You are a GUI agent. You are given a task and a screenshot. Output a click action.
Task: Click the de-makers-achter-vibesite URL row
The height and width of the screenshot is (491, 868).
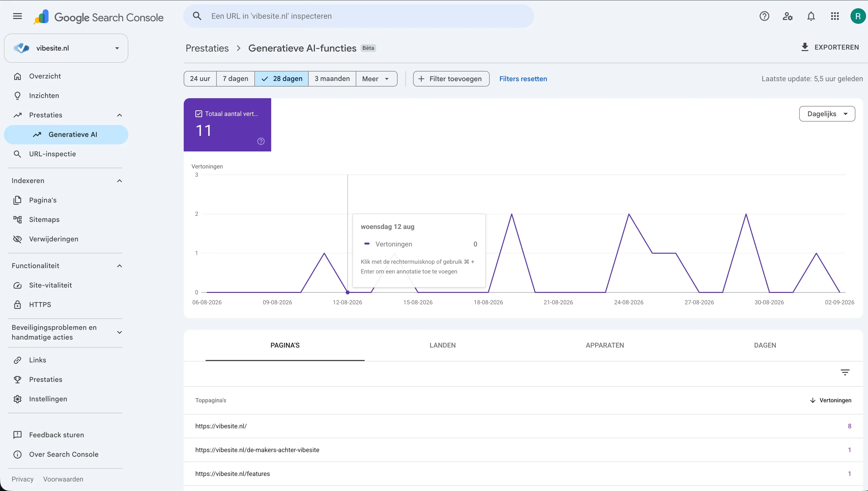click(523, 450)
